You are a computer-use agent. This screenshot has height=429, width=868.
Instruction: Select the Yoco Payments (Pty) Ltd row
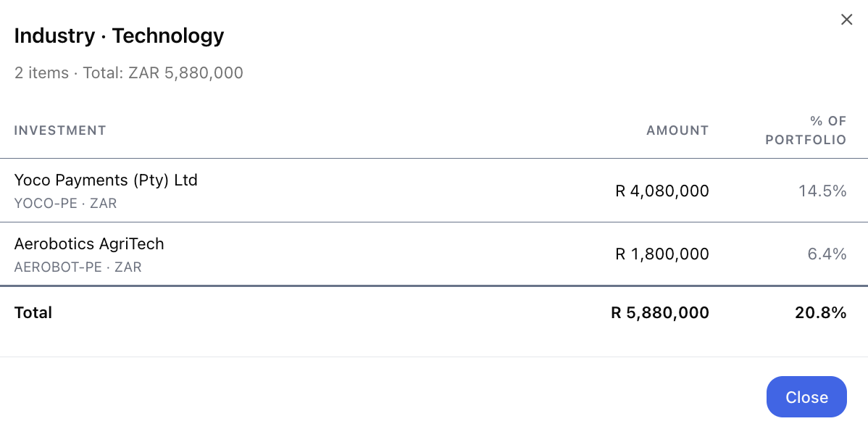(x=434, y=191)
